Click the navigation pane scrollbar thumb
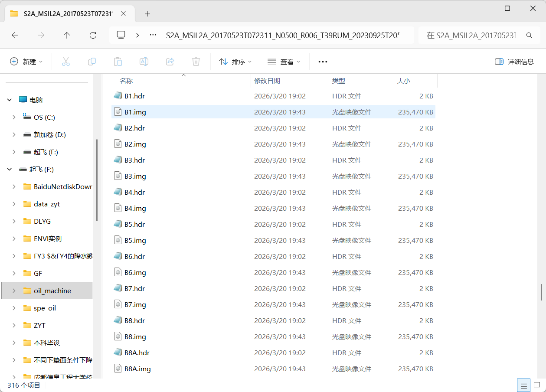Screen dimensions: 546x392 [x=97, y=180]
